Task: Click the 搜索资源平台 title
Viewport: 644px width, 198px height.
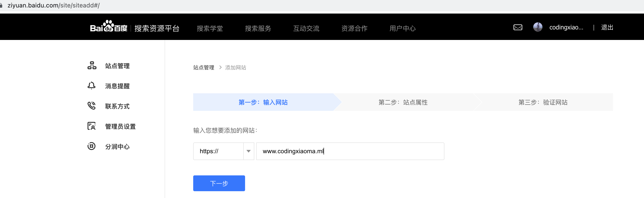Action: click(157, 28)
